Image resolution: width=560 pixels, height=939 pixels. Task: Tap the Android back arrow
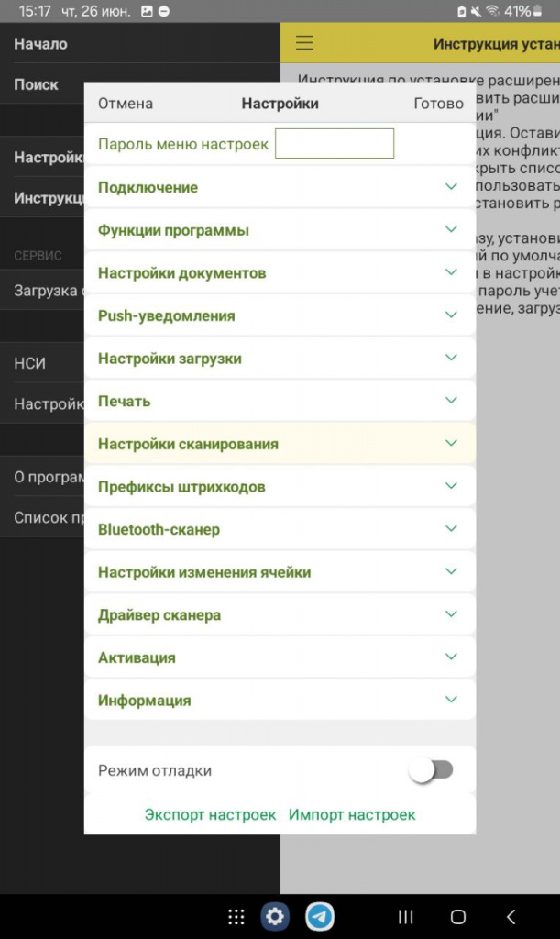(511, 916)
